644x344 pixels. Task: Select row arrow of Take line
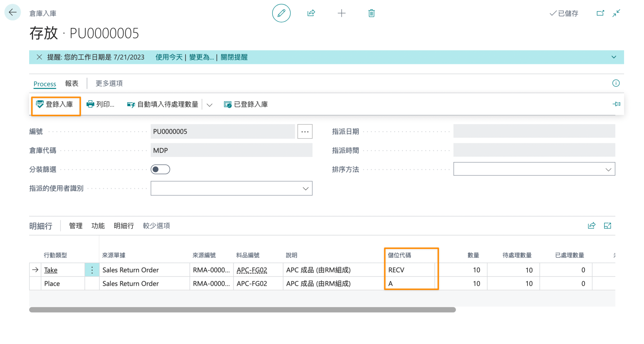click(35, 270)
